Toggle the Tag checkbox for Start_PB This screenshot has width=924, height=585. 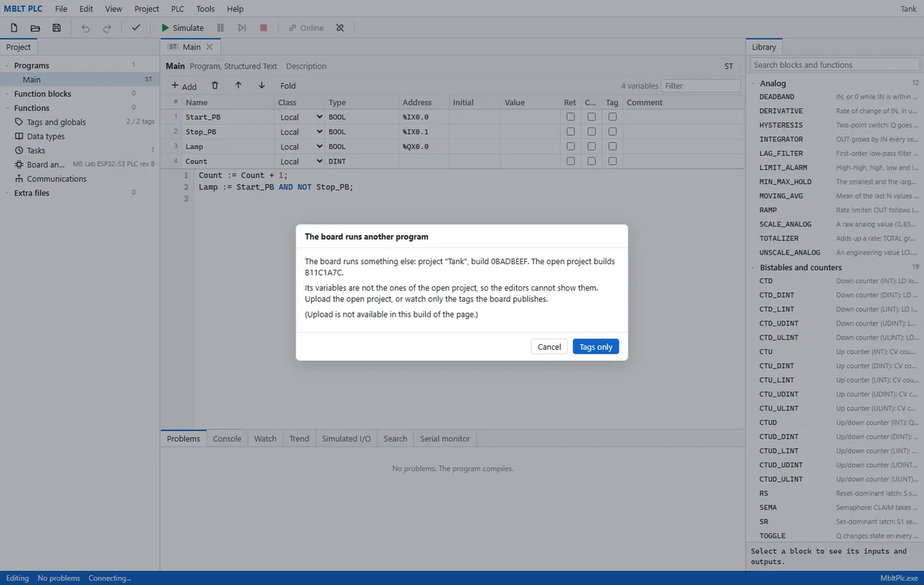pyautogui.click(x=612, y=117)
